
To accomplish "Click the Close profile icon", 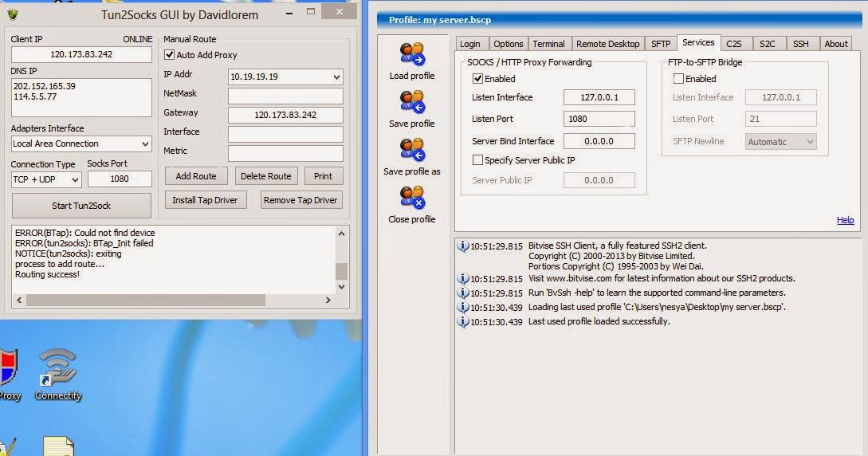I will (x=412, y=198).
